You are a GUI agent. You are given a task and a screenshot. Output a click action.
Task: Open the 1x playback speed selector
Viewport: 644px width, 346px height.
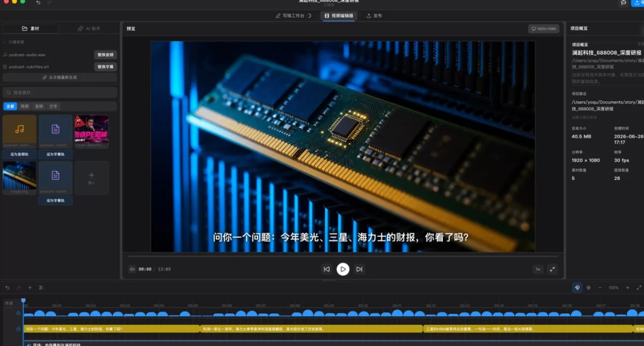tap(538, 269)
